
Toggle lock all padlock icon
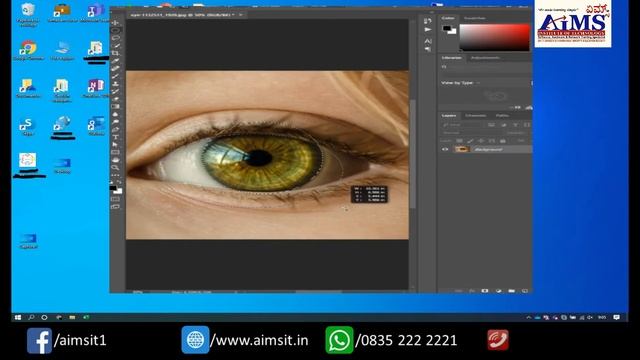[x=503, y=141]
